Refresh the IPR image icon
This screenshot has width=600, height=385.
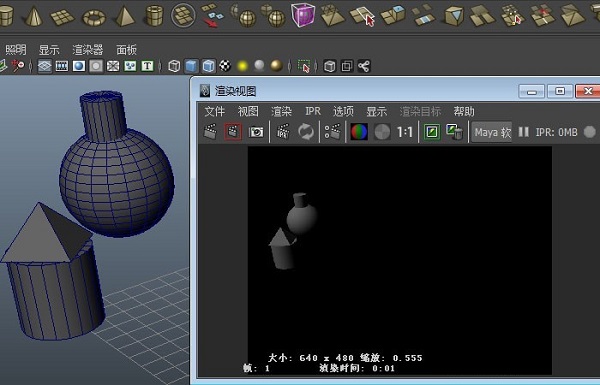tap(306, 132)
